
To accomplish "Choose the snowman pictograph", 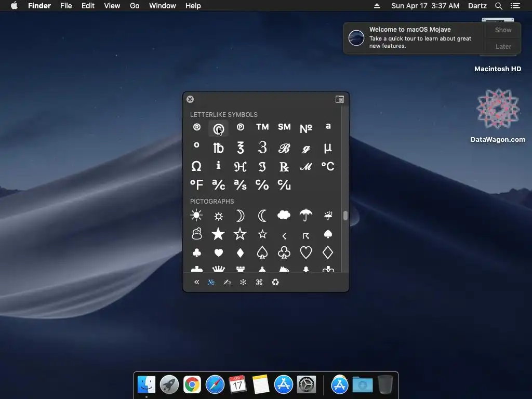I will click(x=197, y=234).
